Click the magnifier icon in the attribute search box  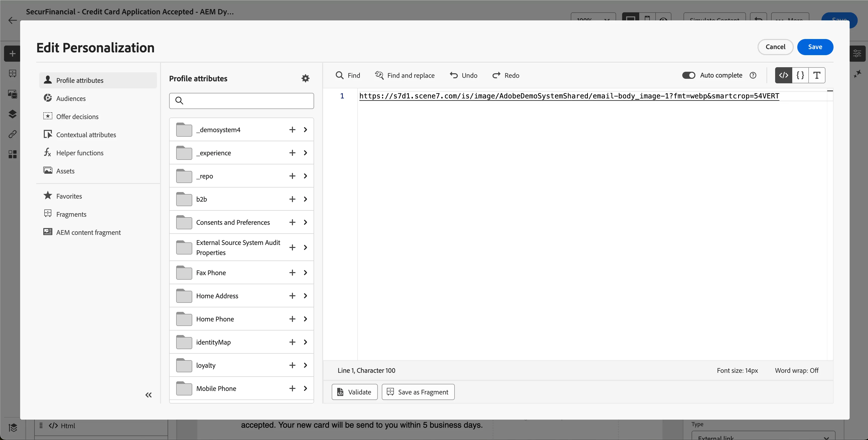[x=179, y=100]
